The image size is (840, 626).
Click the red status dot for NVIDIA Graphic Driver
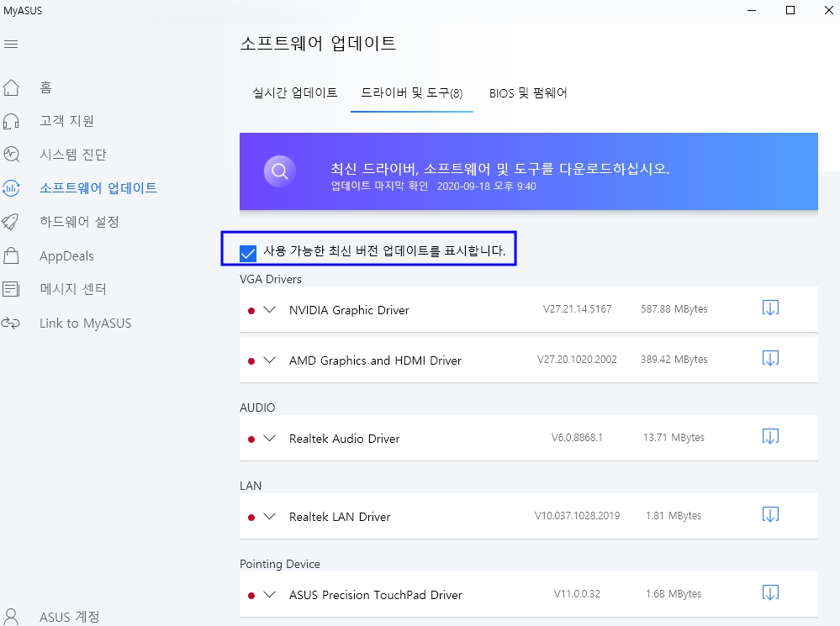[x=251, y=311]
